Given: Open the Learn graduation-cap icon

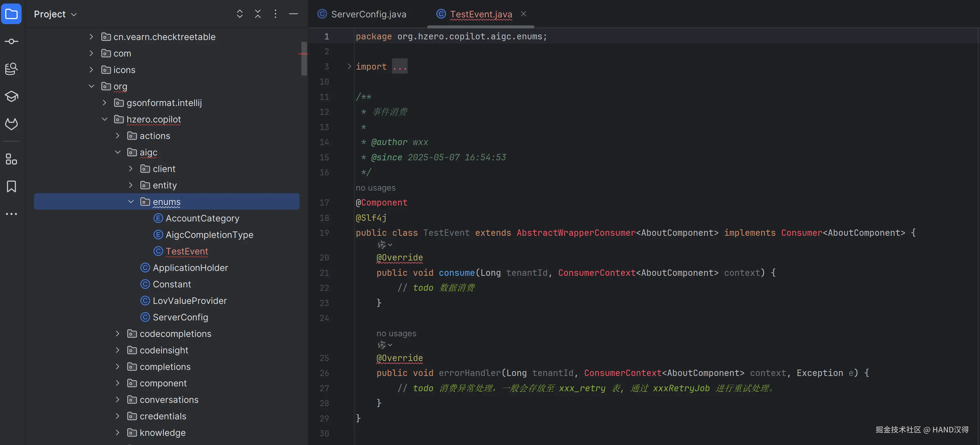Looking at the screenshot, I should pos(11,96).
